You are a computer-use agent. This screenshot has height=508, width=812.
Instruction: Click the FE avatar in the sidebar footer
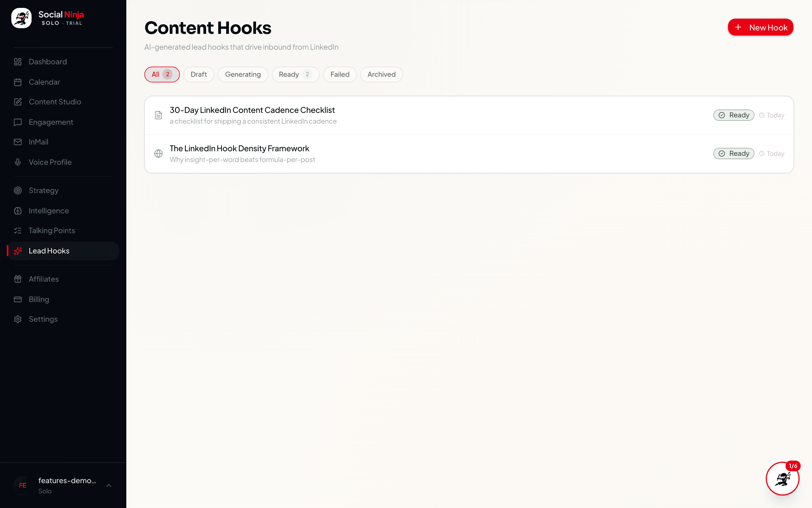23,485
